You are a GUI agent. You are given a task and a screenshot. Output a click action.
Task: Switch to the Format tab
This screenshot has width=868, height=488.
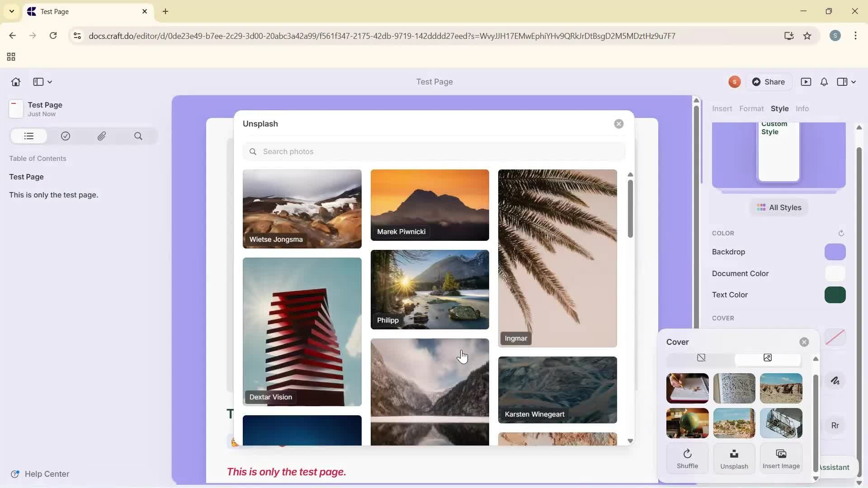click(751, 108)
